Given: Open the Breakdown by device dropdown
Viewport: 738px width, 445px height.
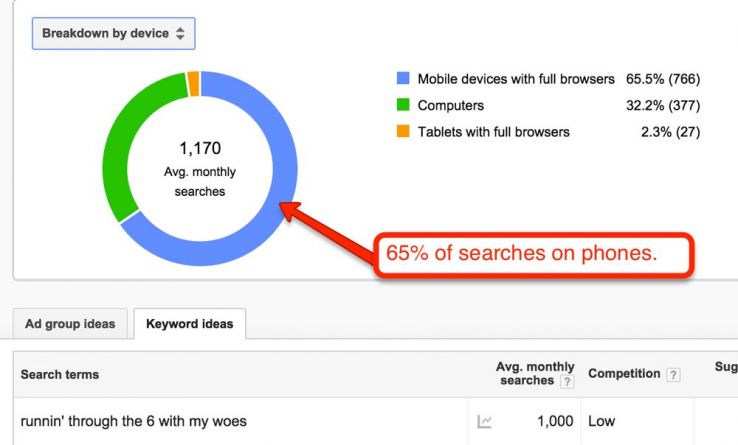Looking at the screenshot, I should 113,33.
